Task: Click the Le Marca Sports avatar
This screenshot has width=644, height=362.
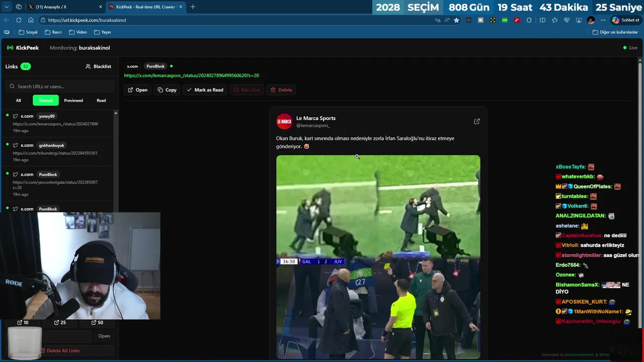Action: click(284, 121)
